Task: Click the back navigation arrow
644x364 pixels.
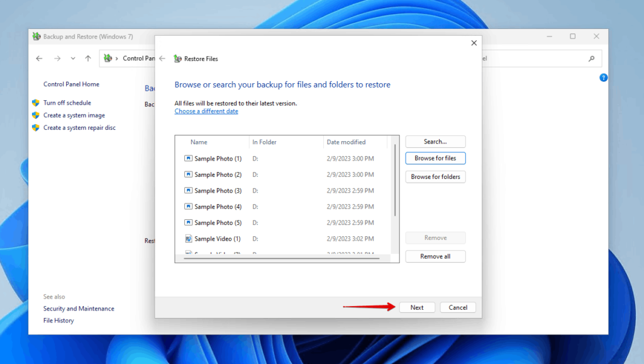Action: click(39, 58)
